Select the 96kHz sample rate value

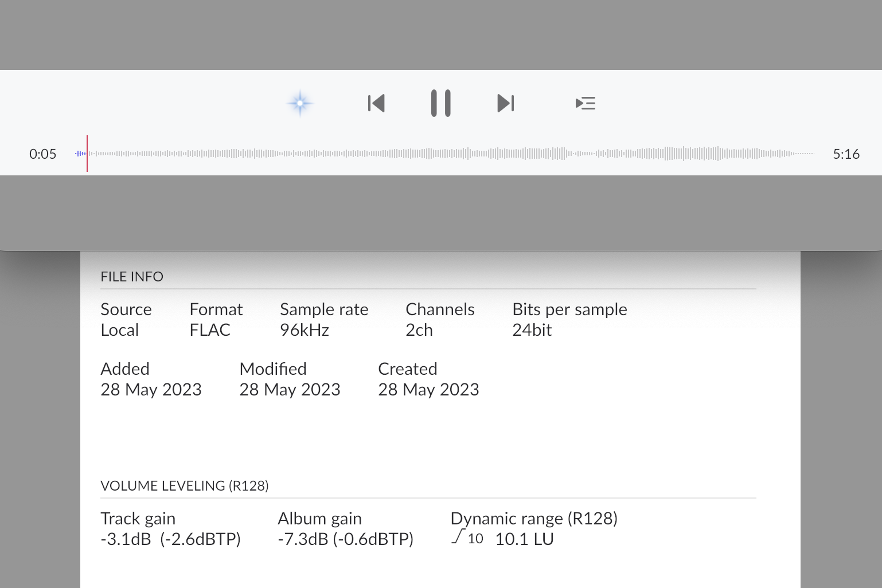pyautogui.click(x=305, y=330)
